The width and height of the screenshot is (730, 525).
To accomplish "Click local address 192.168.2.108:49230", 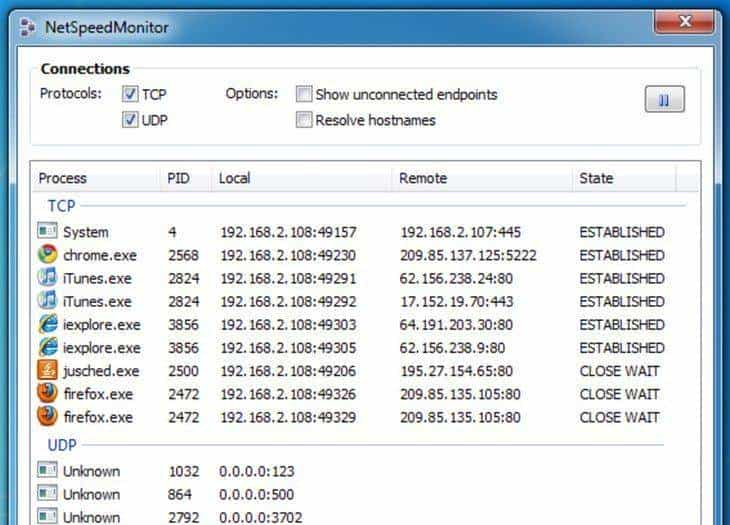I will [x=288, y=256].
